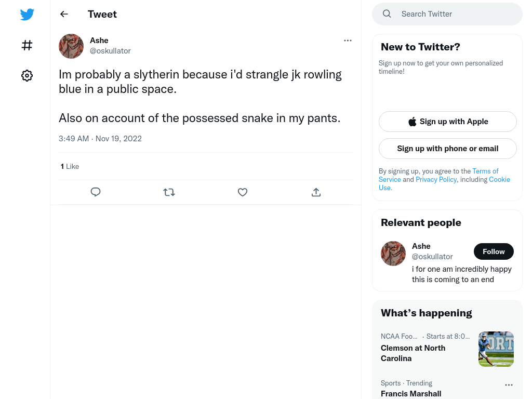The width and height of the screenshot is (532, 399).
Task: Reply to Ashe's tweet
Action: click(x=96, y=192)
